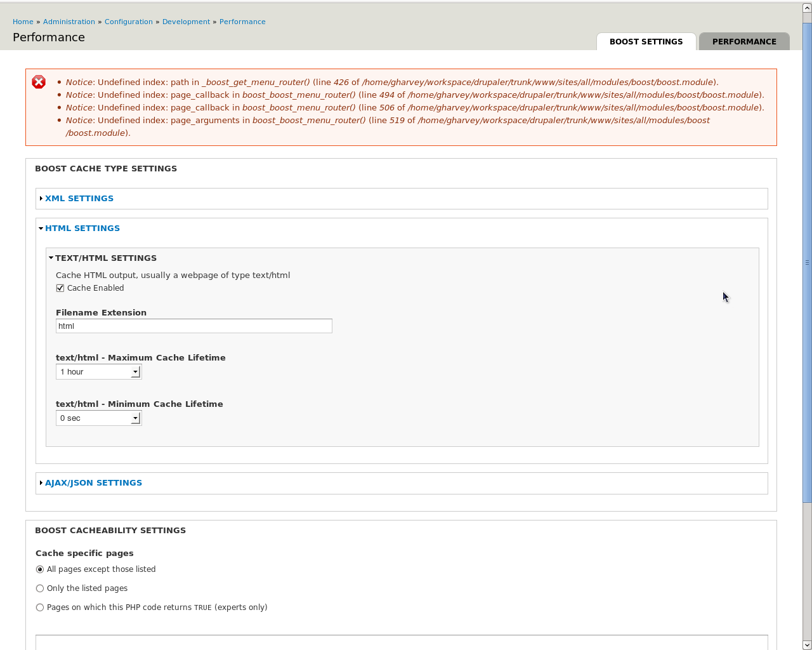Click the Filename Extension text field
Image resolution: width=812 pixels, height=650 pixels.
[193, 326]
